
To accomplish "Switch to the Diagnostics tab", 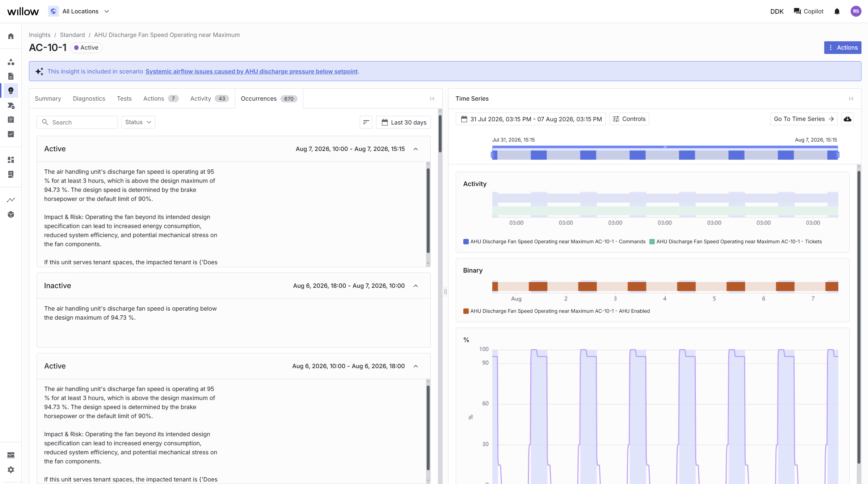I will point(89,99).
